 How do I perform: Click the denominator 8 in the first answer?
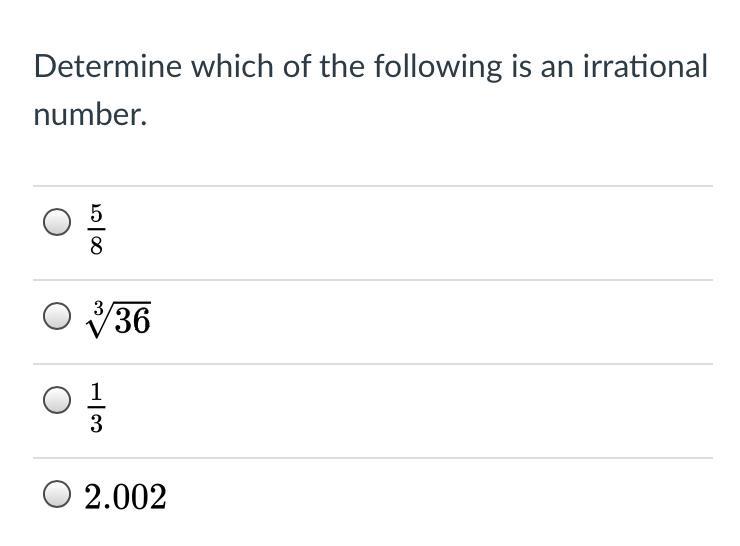[x=96, y=246]
